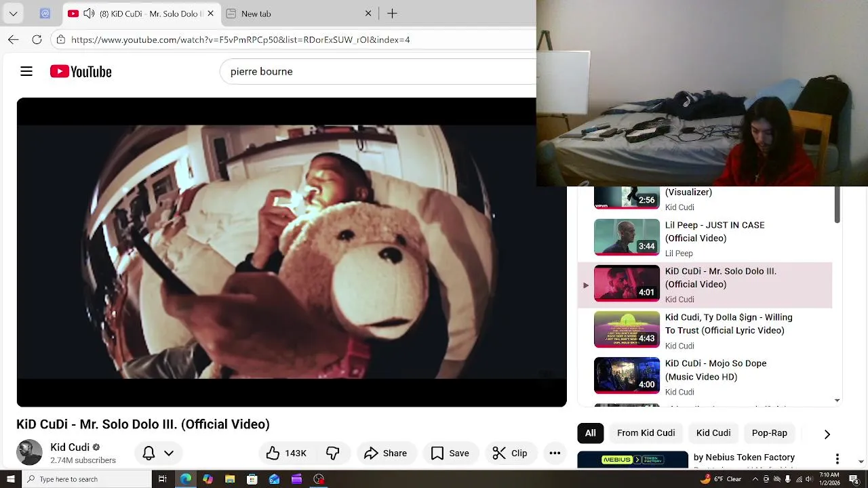Open the Nebius Token Factory ad thumbnail

tap(633, 460)
